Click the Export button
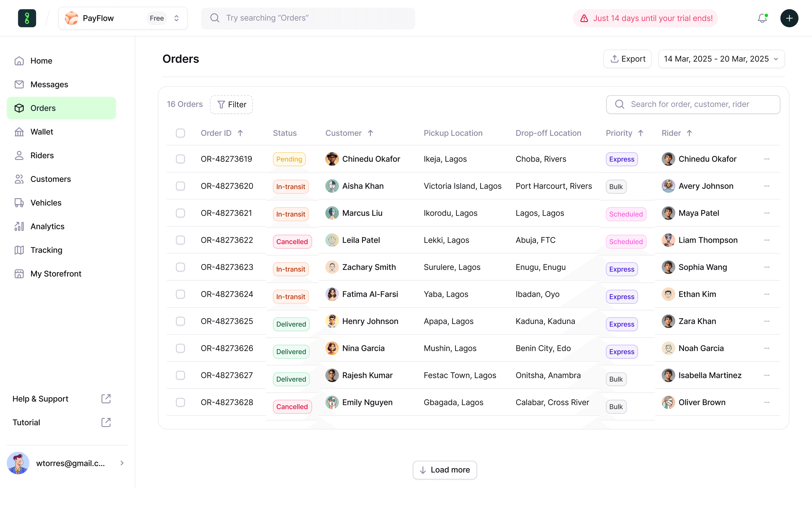The image size is (812, 507). pyautogui.click(x=627, y=59)
